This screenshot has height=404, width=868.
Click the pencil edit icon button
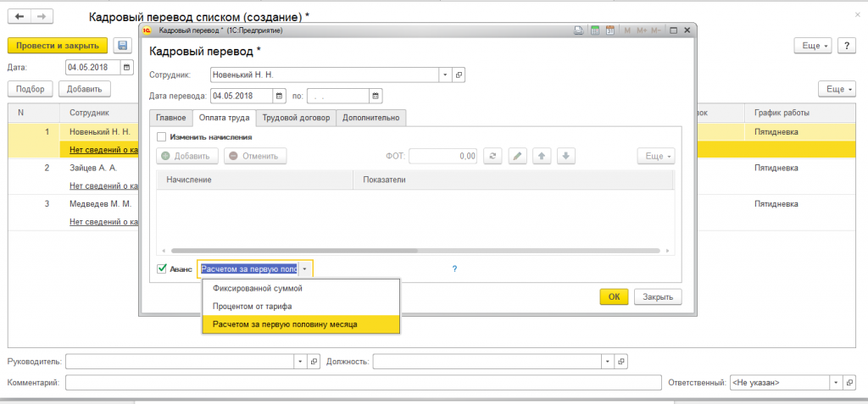click(x=517, y=156)
